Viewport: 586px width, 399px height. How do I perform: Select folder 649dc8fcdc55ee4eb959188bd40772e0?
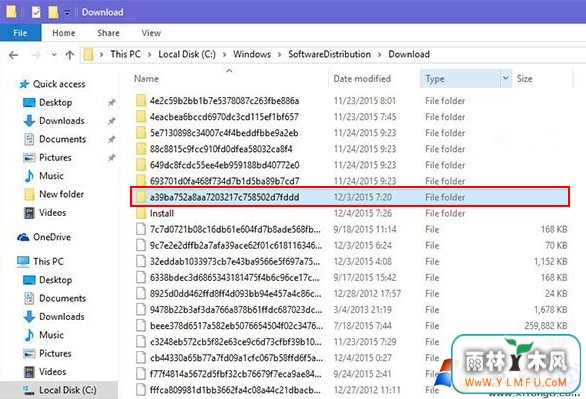[x=224, y=165]
